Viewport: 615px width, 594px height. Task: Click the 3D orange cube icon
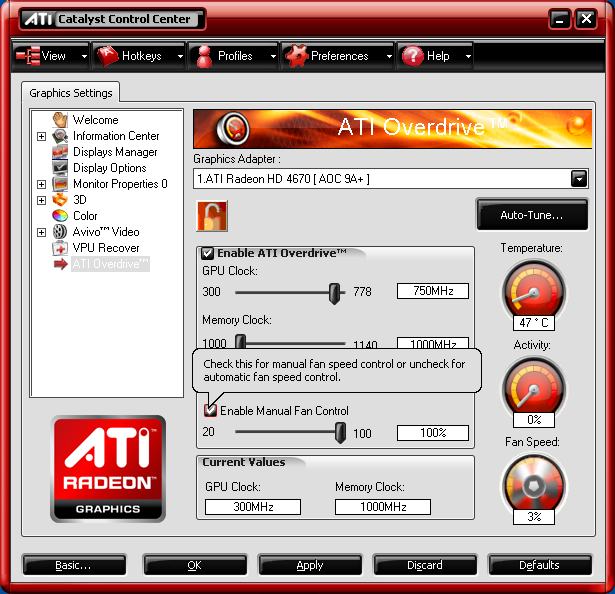(x=60, y=200)
